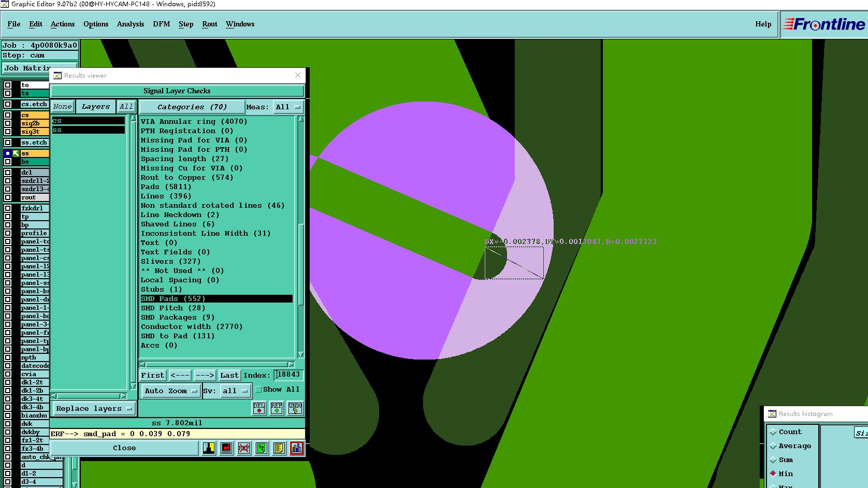This screenshot has height=488, width=868.
Task: Click the green page '12' icon
Action: click(x=262, y=448)
